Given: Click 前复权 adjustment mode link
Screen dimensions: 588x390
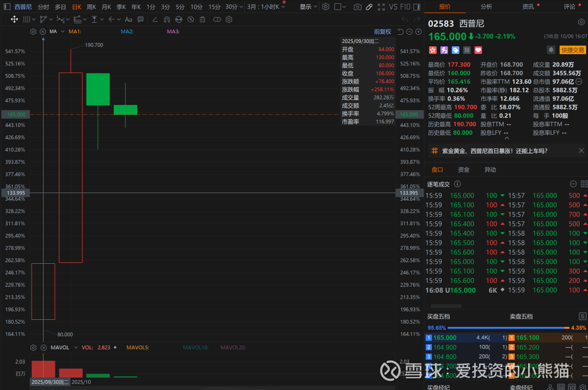Looking at the screenshot, I should coord(383,32).
